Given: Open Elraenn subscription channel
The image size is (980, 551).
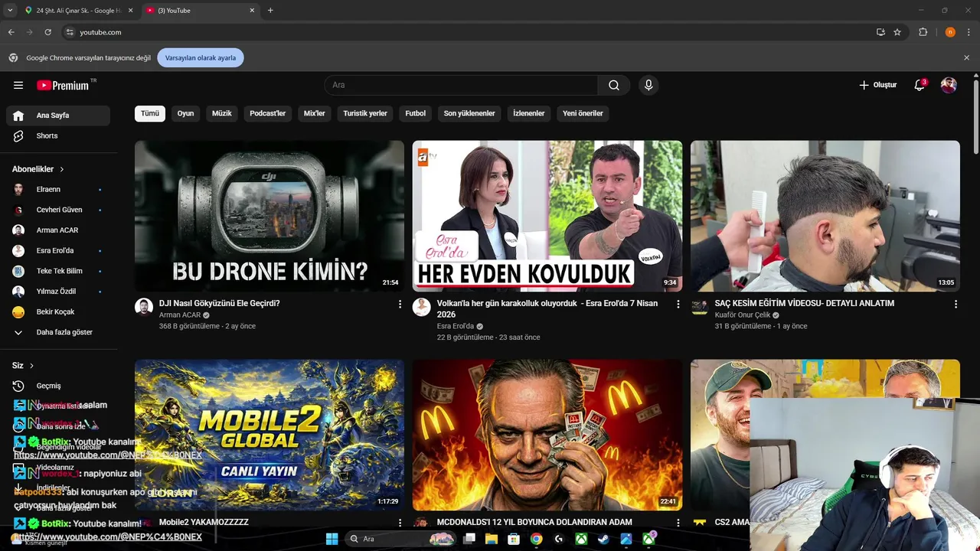Looking at the screenshot, I should (58, 189).
